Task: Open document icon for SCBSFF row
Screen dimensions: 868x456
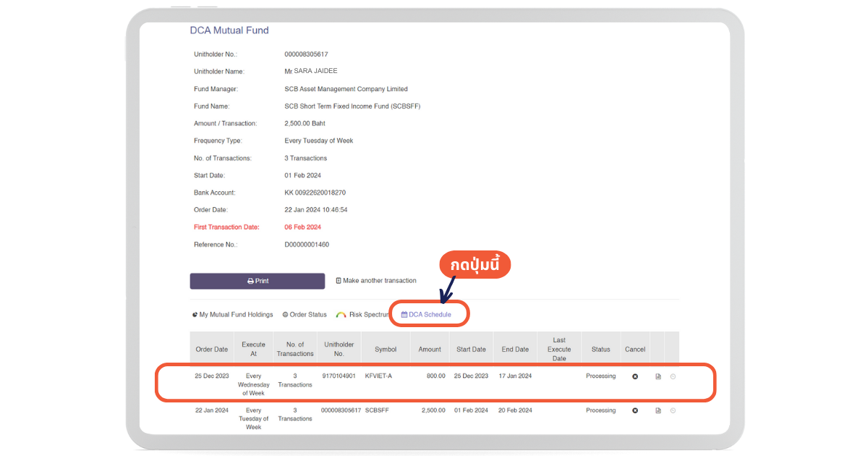Action: 658,410
